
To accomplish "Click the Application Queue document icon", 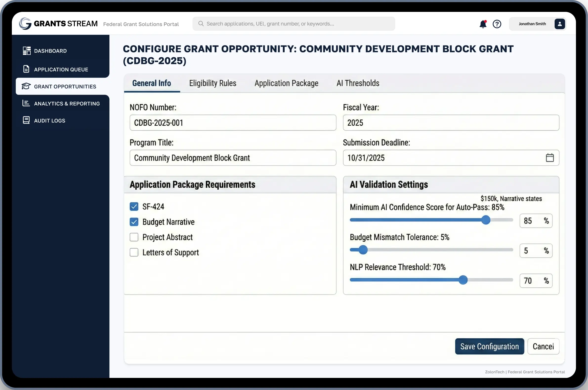I will click(26, 69).
